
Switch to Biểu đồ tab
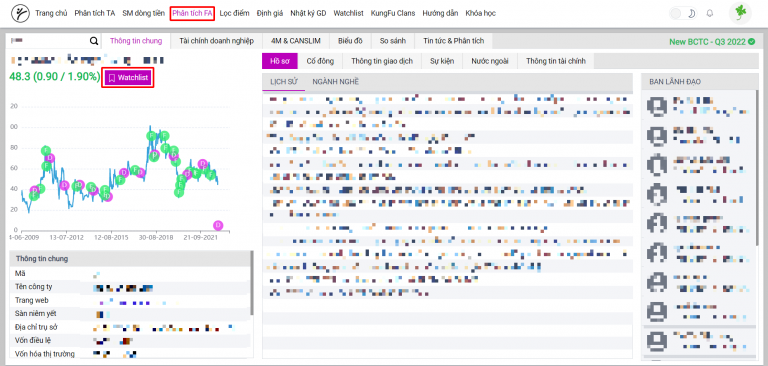tap(351, 41)
